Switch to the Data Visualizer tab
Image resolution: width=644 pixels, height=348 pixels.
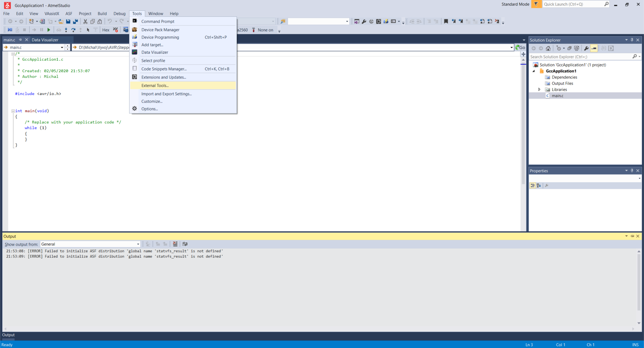[45, 40]
